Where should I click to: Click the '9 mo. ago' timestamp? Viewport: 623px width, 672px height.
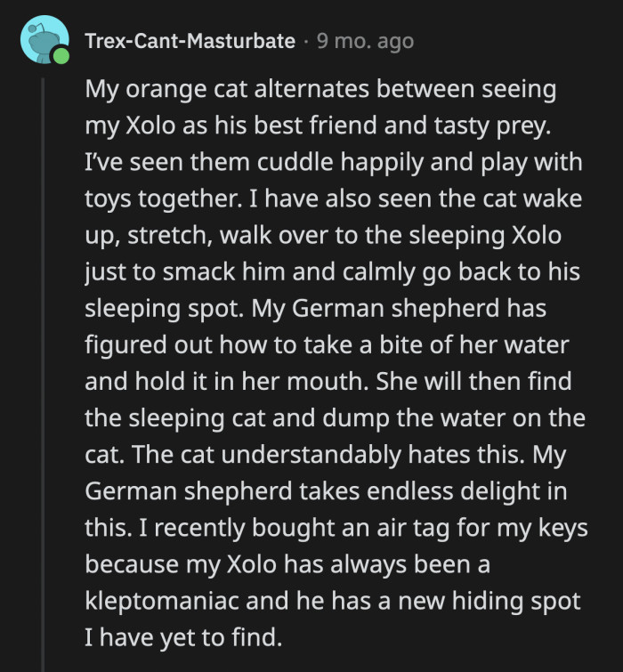coord(365,41)
